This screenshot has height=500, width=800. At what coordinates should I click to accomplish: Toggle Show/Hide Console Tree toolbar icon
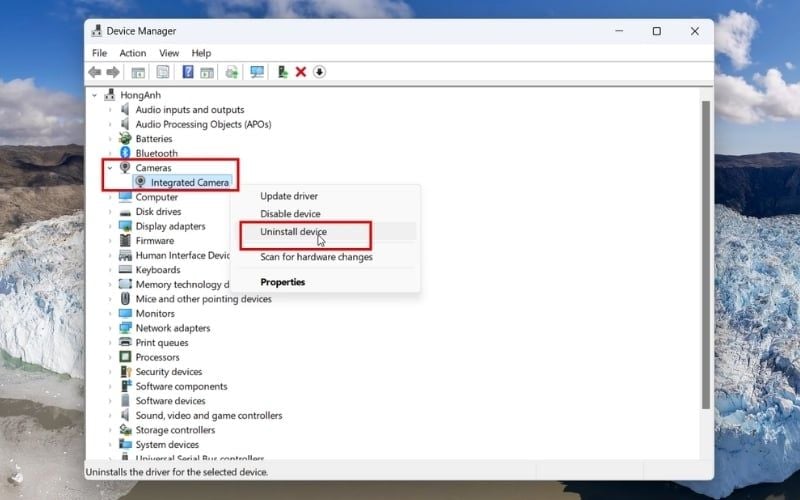tap(138, 72)
